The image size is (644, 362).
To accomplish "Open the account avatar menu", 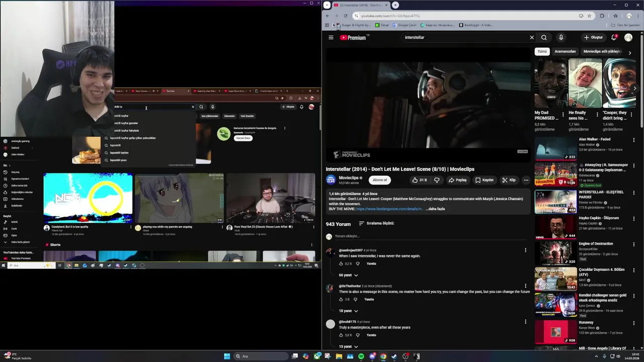I will click(628, 37).
